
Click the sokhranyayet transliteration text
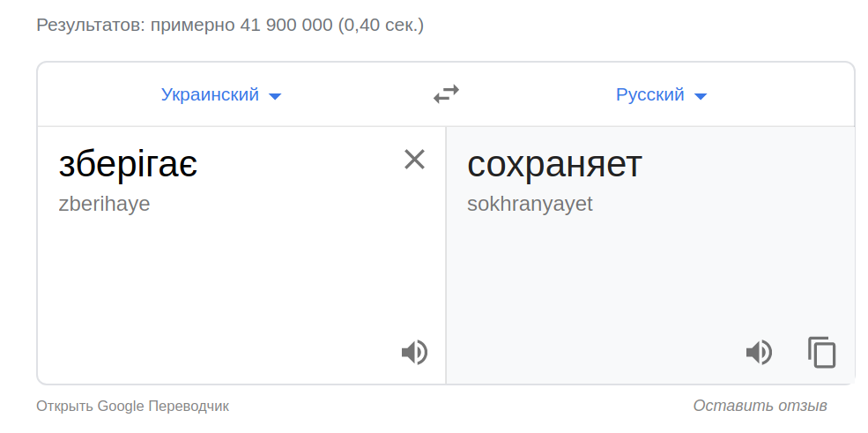coord(530,204)
